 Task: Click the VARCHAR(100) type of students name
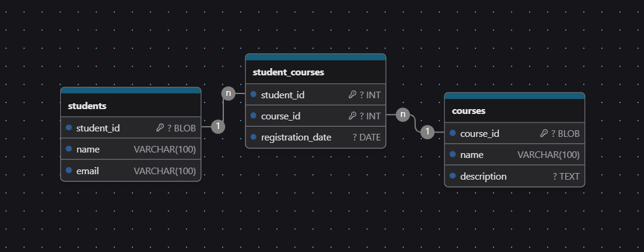[x=165, y=150]
